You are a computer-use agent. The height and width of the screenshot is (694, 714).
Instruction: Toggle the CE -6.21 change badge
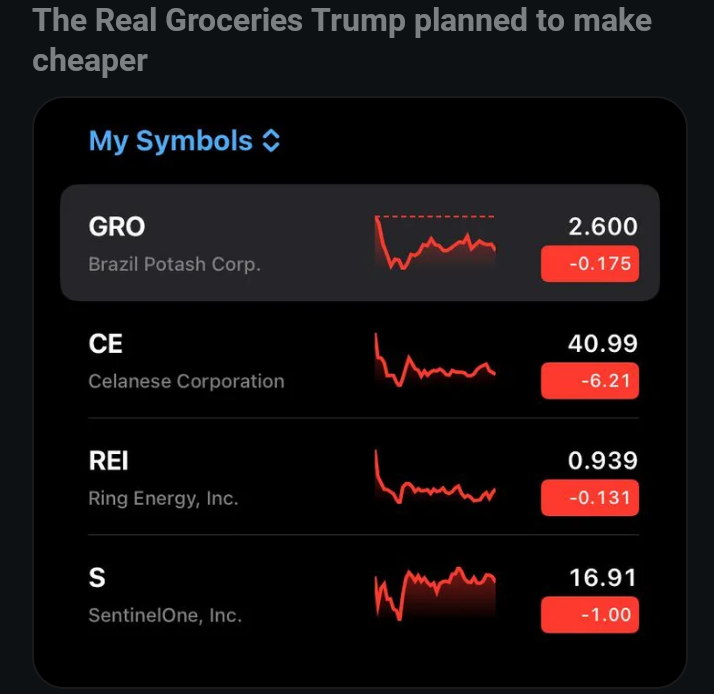590,381
